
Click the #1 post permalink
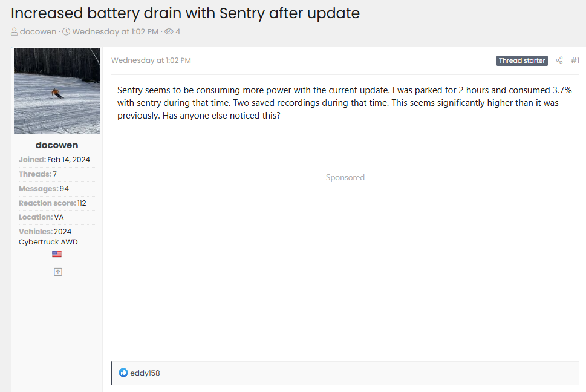click(575, 60)
